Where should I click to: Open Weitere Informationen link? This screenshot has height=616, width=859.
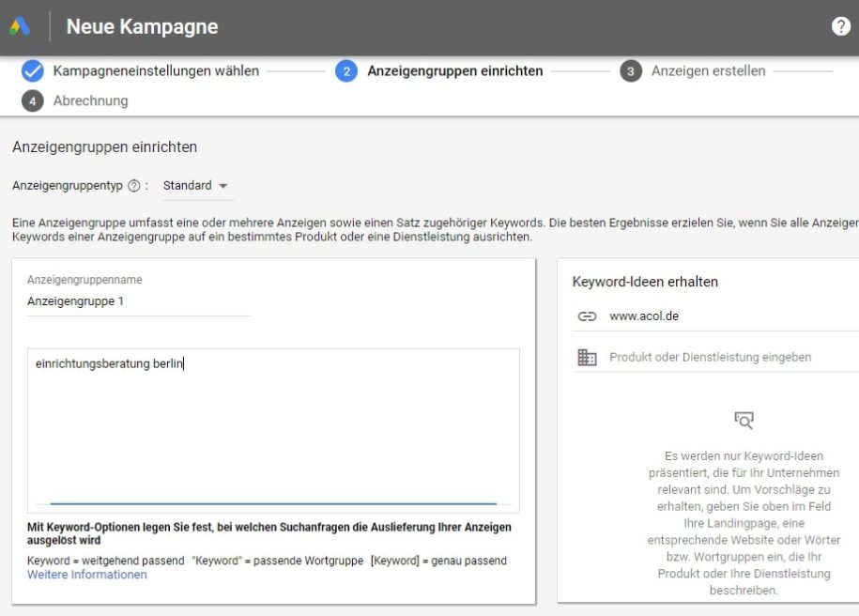[x=87, y=575]
